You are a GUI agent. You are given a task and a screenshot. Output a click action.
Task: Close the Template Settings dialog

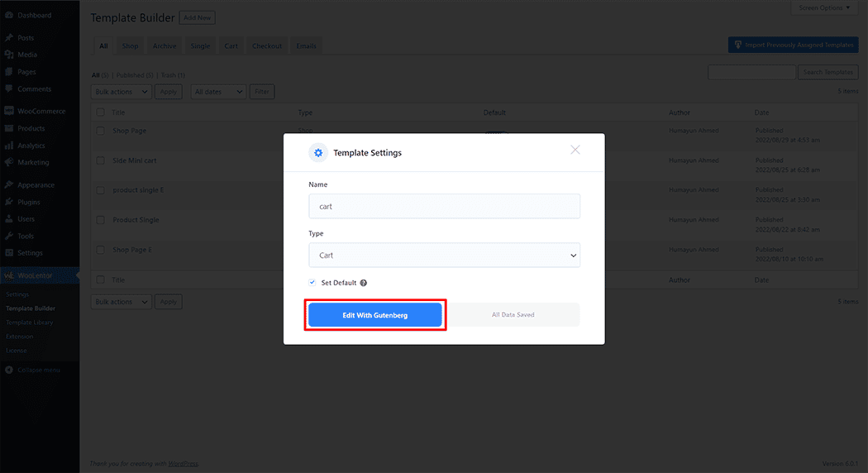click(575, 150)
